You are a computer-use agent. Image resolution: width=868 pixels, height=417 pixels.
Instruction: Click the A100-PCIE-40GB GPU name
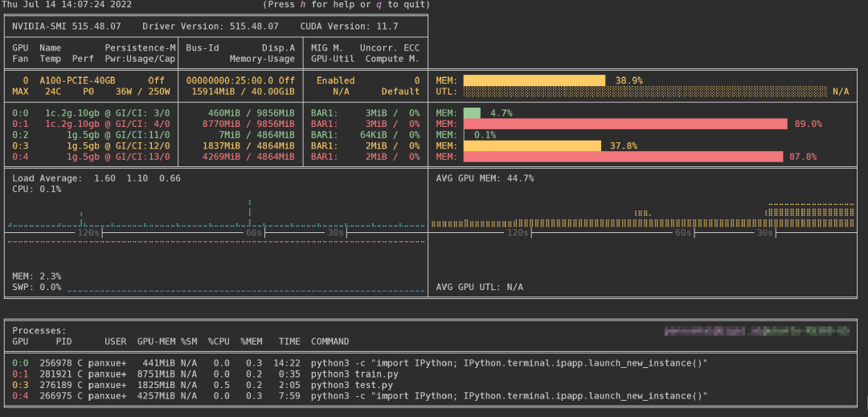[x=77, y=80]
